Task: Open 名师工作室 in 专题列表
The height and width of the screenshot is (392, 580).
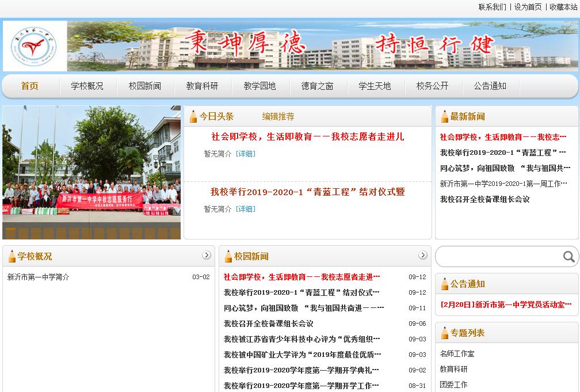Action: (x=457, y=353)
